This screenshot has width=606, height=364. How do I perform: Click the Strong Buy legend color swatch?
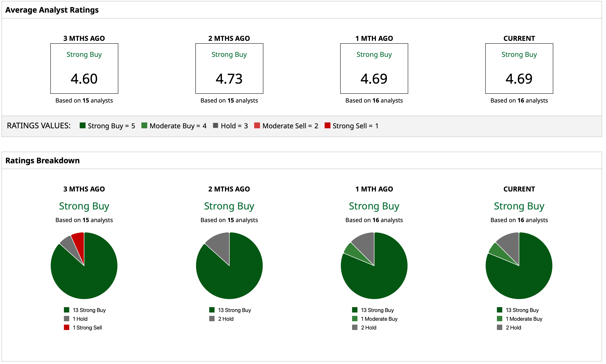[82, 126]
